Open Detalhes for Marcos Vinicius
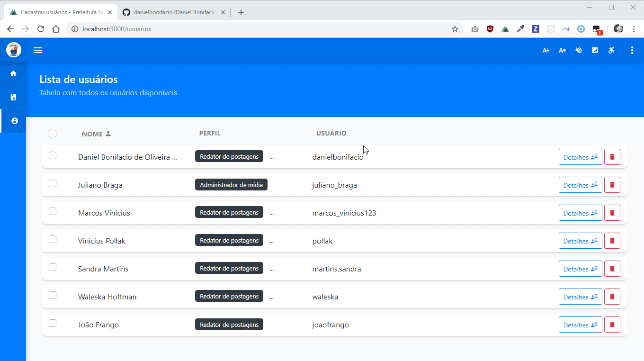 click(x=581, y=213)
